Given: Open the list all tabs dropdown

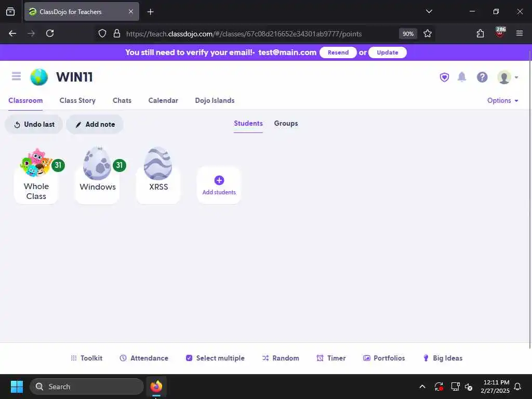Looking at the screenshot, I should [429, 11].
